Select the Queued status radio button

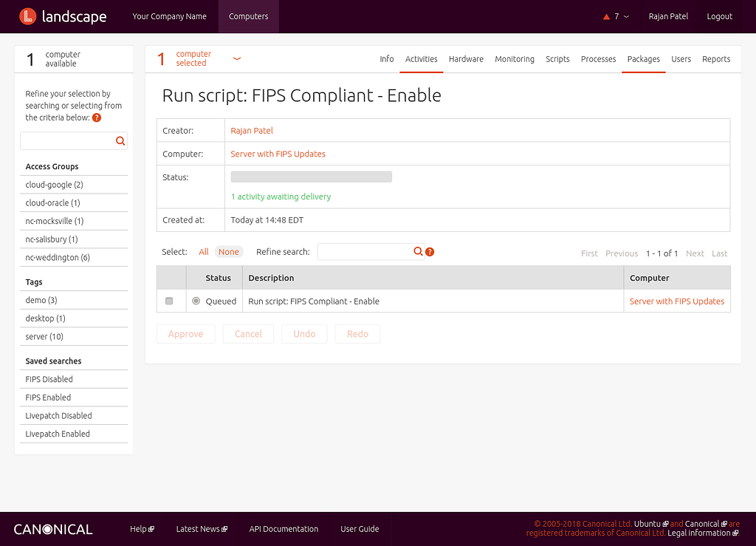(x=196, y=301)
